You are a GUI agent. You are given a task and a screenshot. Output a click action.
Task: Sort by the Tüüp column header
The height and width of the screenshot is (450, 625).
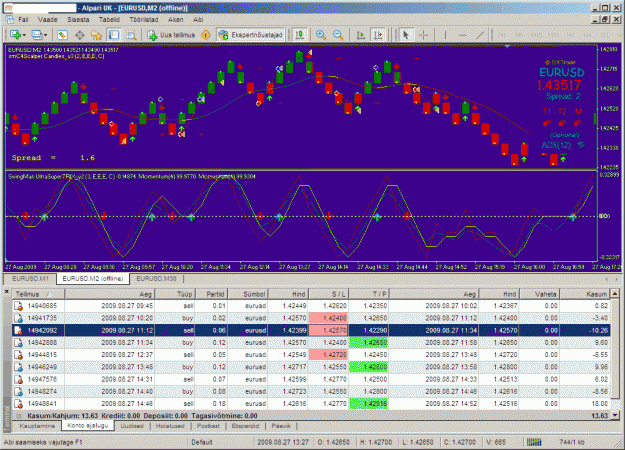coord(175,294)
